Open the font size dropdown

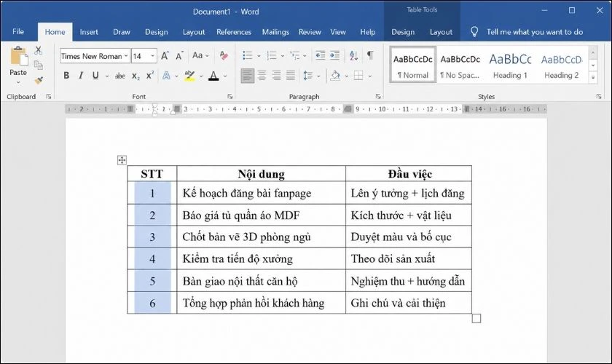(152, 56)
